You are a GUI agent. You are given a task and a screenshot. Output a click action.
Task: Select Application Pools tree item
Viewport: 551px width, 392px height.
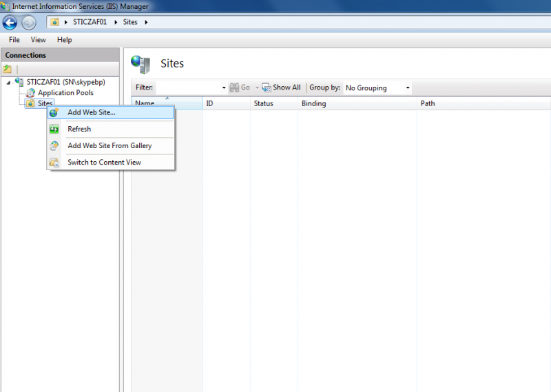pos(65,93)
